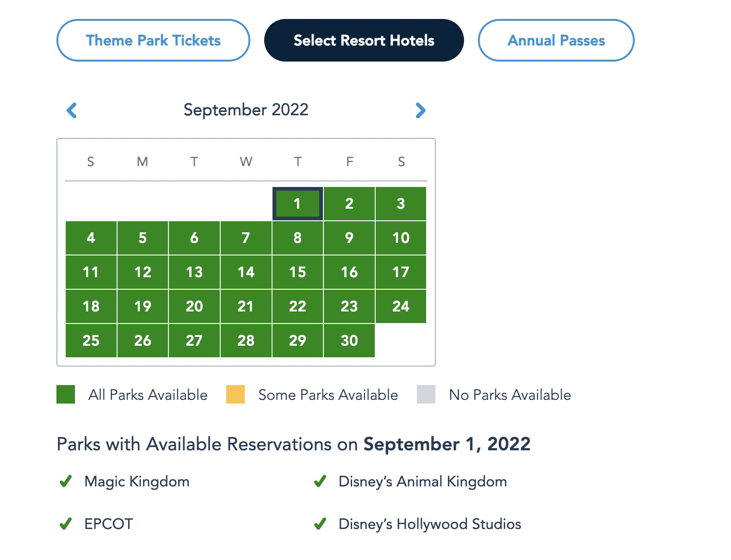Viewport: 731px width, 560px height.
Task: Go to previous month using left chevron
Action: (72, 111)
